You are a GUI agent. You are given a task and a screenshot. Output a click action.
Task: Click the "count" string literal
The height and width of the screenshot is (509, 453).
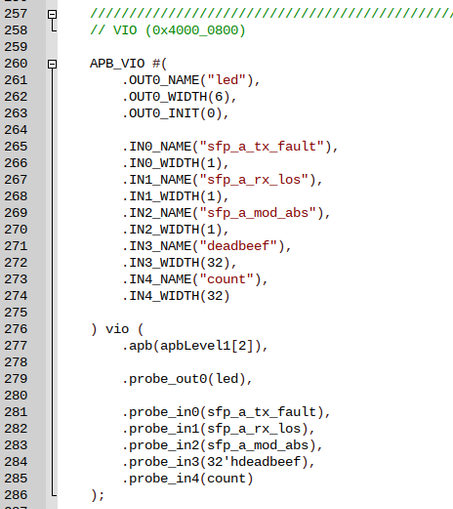click(227, 279)
